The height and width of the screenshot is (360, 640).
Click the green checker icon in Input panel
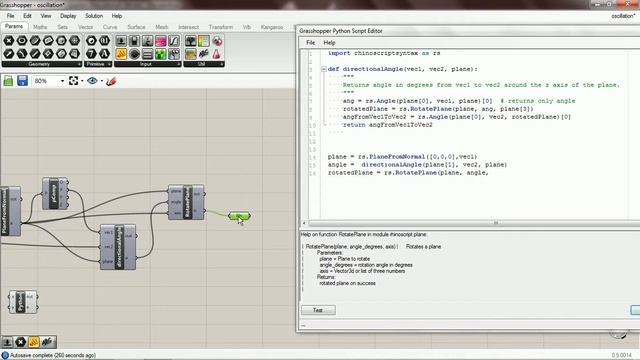(160, 54)
